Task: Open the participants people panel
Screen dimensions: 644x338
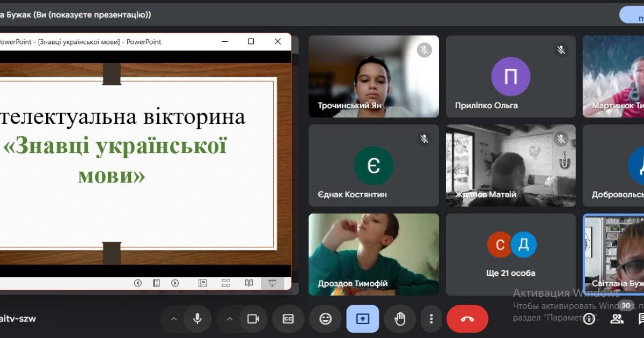Action: (x=617, y=319)
